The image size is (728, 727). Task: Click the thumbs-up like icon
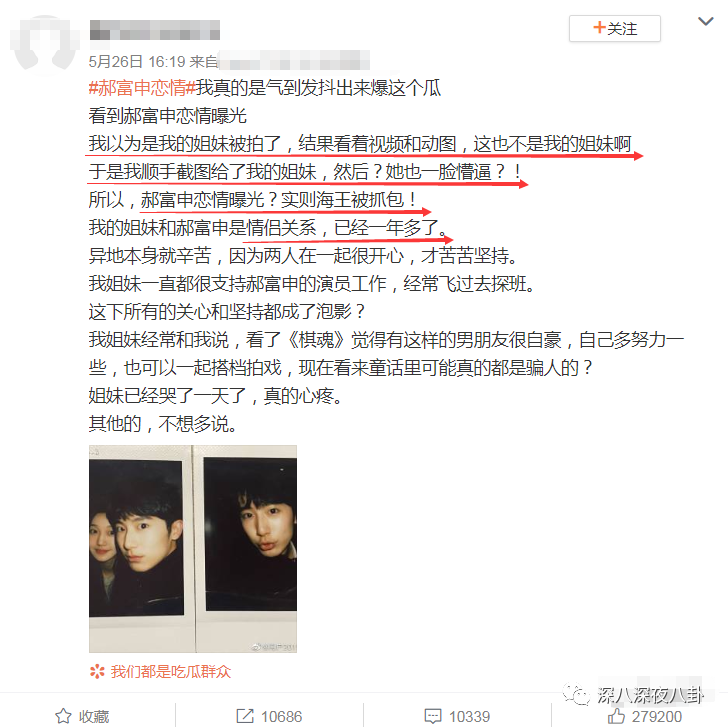pyautogui.click(x=616, y=716)
